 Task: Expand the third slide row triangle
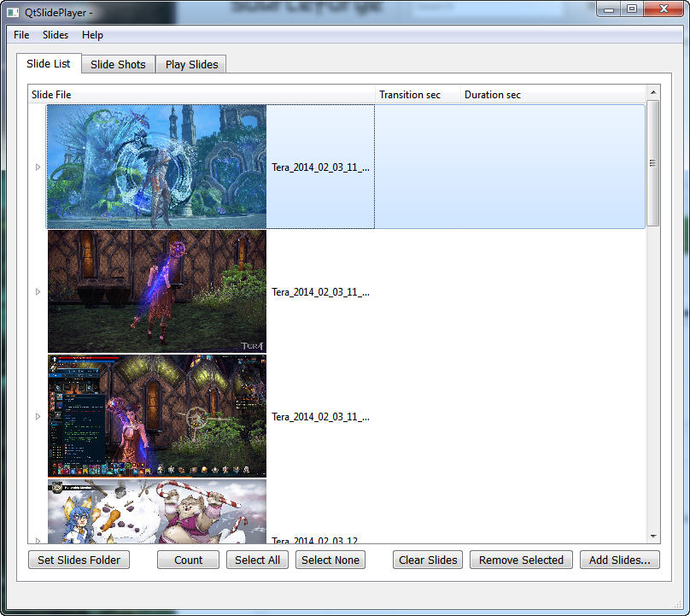point(38,417)
